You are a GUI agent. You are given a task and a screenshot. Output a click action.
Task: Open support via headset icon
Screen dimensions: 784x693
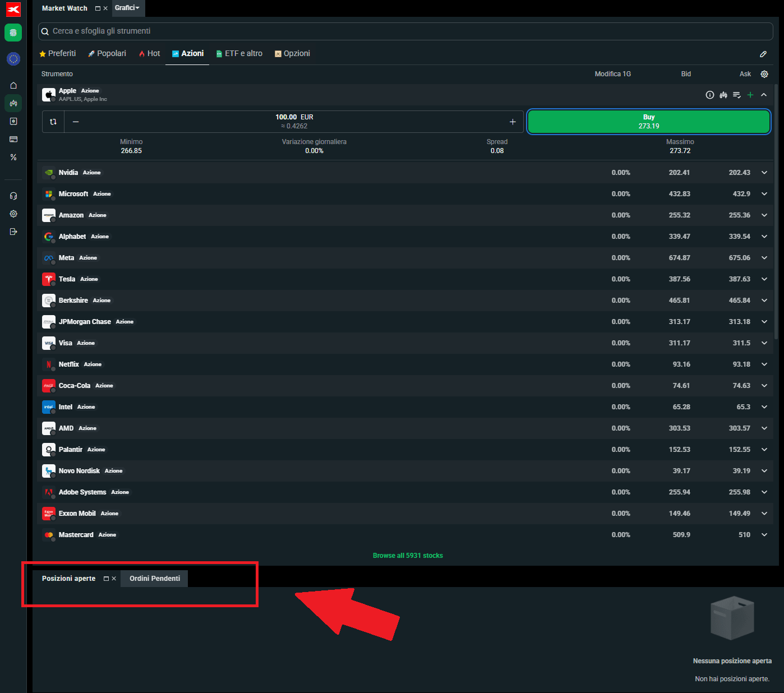pos(13,196)
